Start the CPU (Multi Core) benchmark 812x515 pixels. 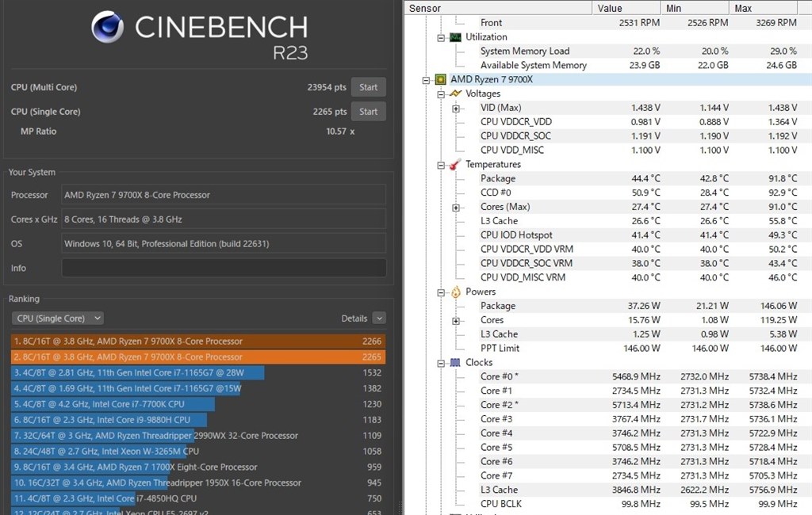click(x=368, y=87)
